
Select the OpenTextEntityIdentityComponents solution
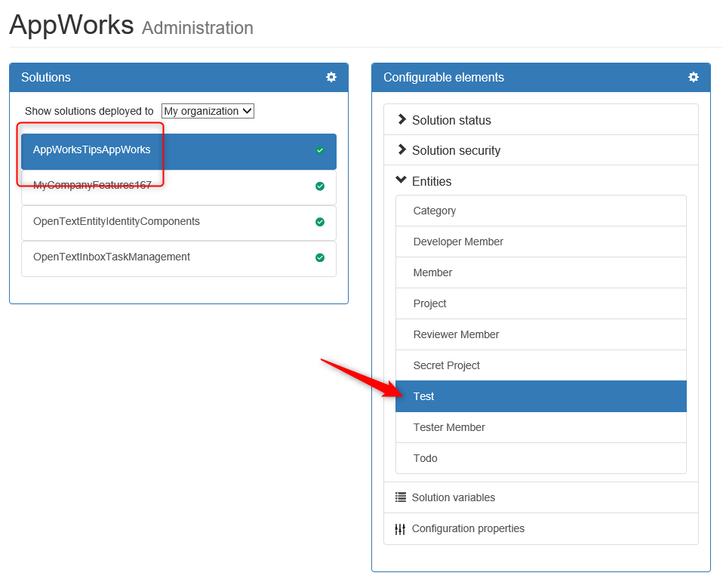pos(178,223)
